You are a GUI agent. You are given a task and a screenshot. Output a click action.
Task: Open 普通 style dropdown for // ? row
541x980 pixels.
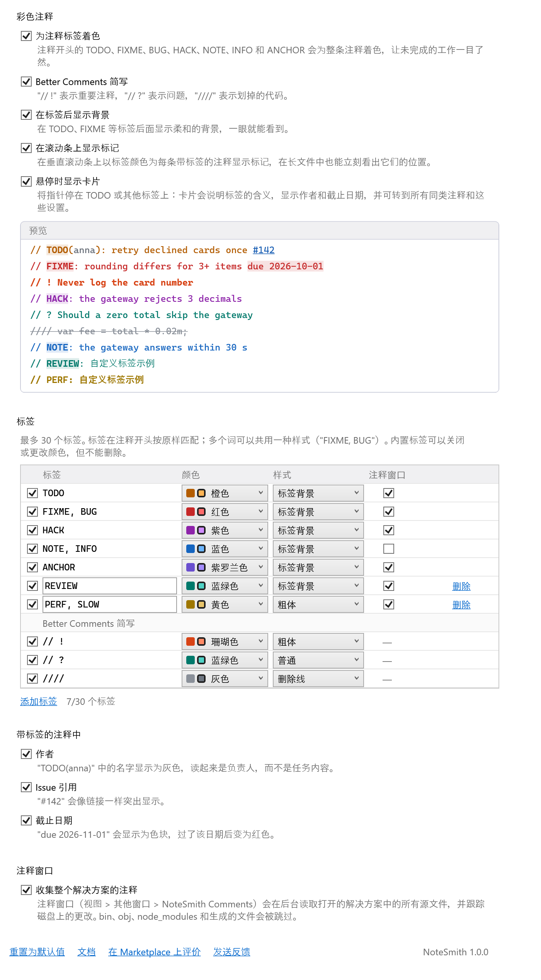click(318, 660)
